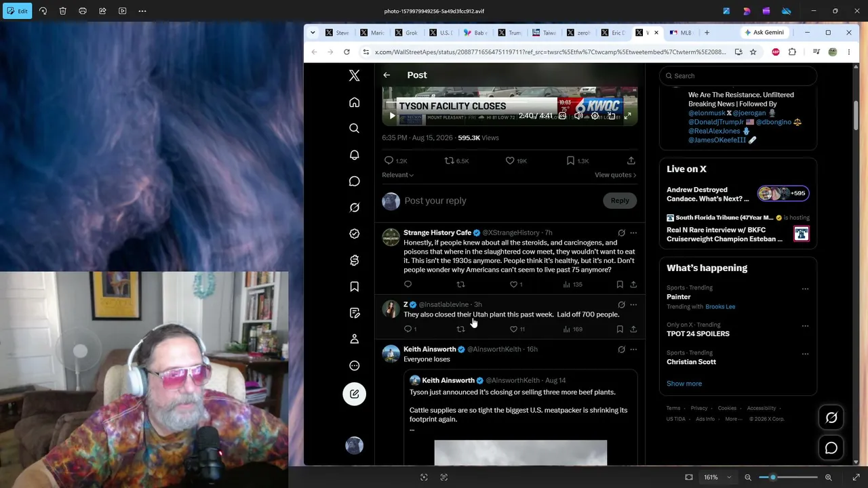Click the X Search box

coord(738,76)
